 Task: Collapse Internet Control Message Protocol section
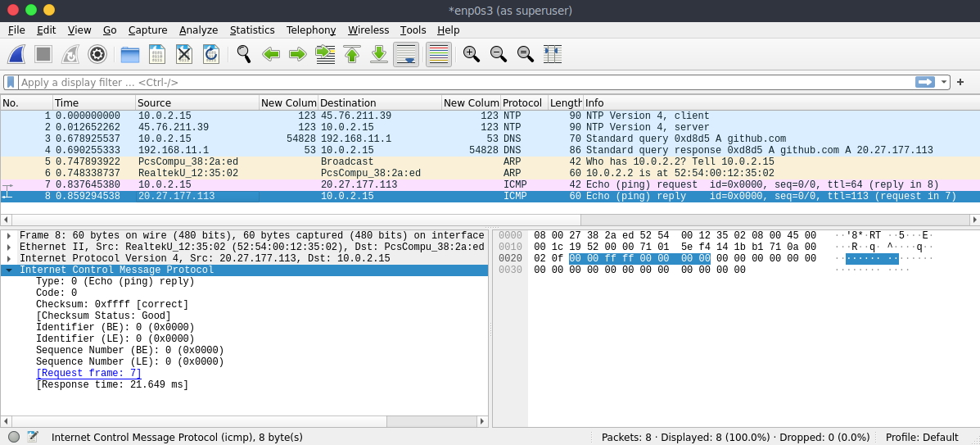(9, 270)
